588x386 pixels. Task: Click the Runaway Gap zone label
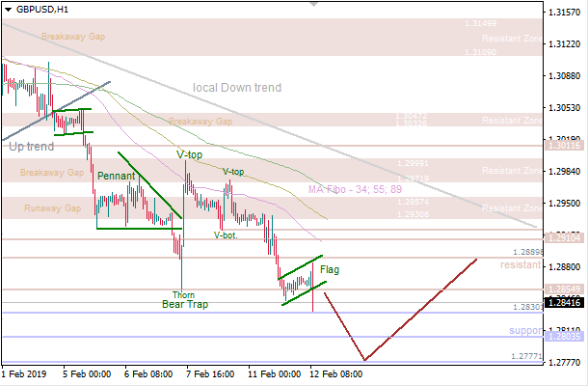(x=55, y=207)
